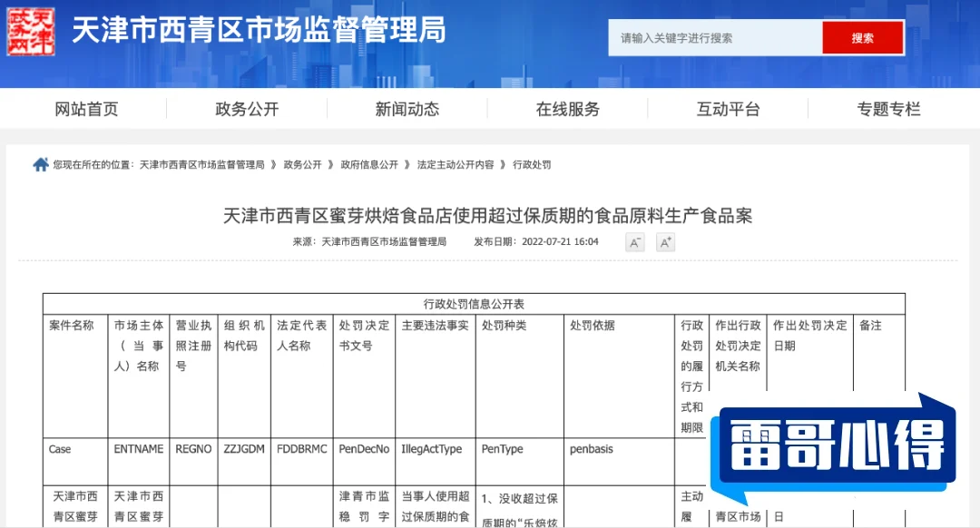The image size is (980, 528).
Task: Click the site title 天津市西青区市场监督管理局
Action: (259, 31)
